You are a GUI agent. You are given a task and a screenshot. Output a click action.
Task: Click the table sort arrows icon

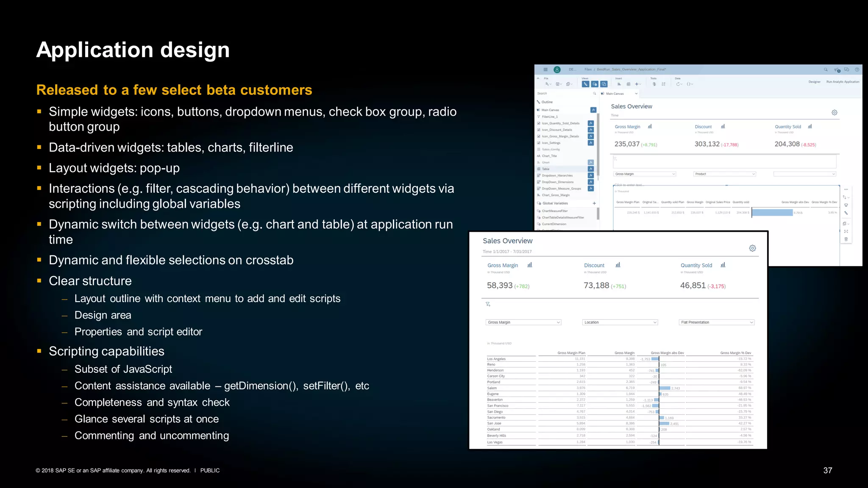[x=846, y=197]
